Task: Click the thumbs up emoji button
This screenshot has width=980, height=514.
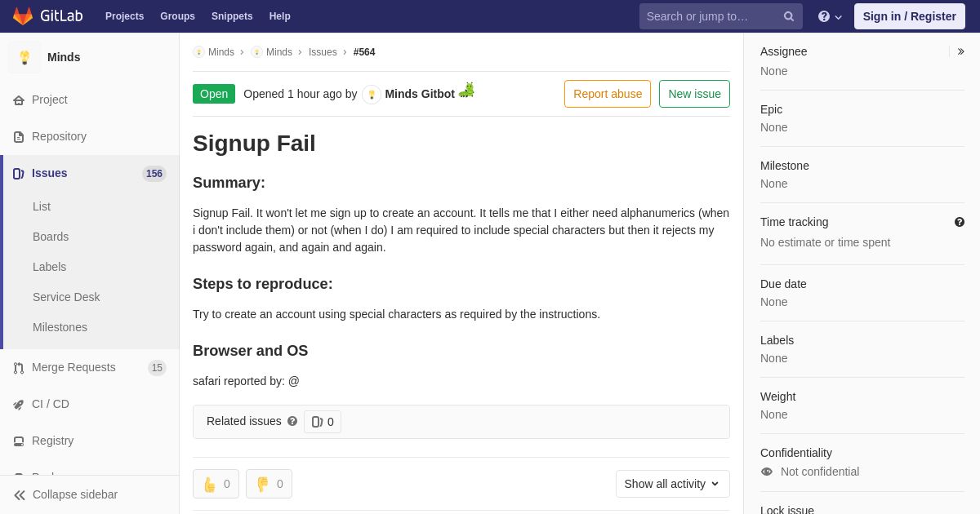Action: tap(216, 484)
